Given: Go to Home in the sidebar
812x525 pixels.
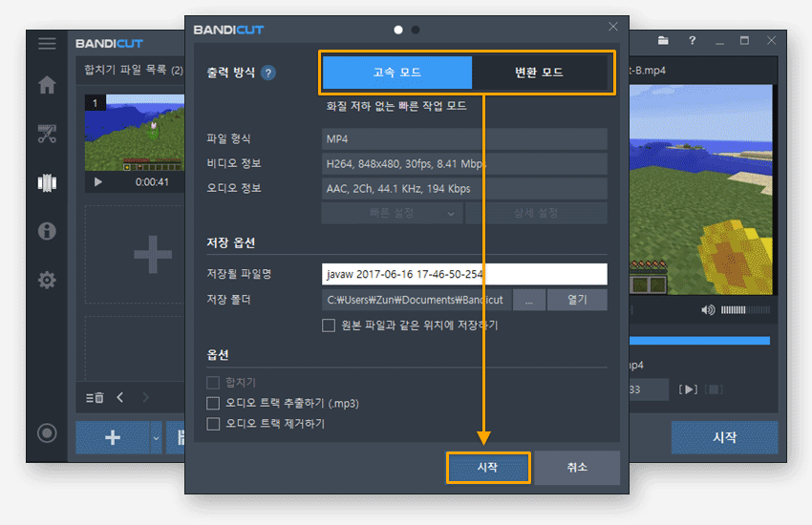Looking at the screenshot, I should click(47, 85).
